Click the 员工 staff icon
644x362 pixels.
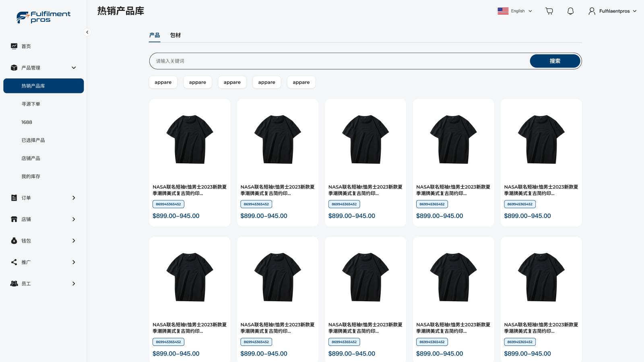(14, 283)
